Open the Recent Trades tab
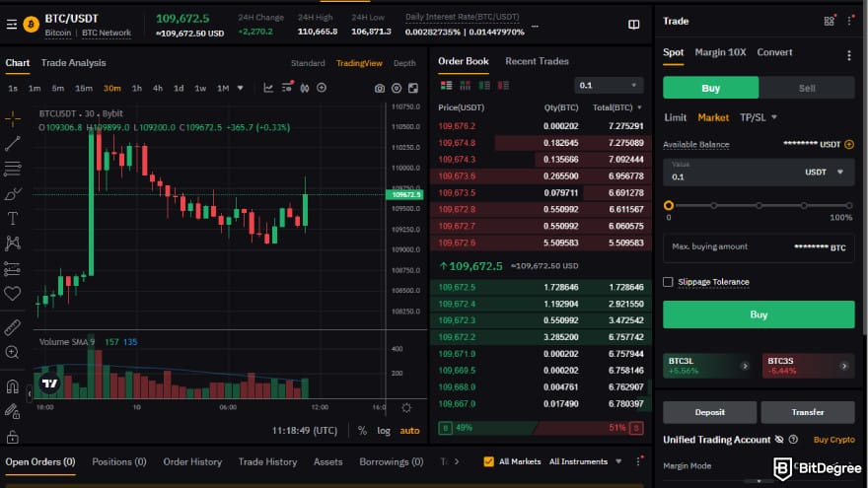 pos(537,61)
